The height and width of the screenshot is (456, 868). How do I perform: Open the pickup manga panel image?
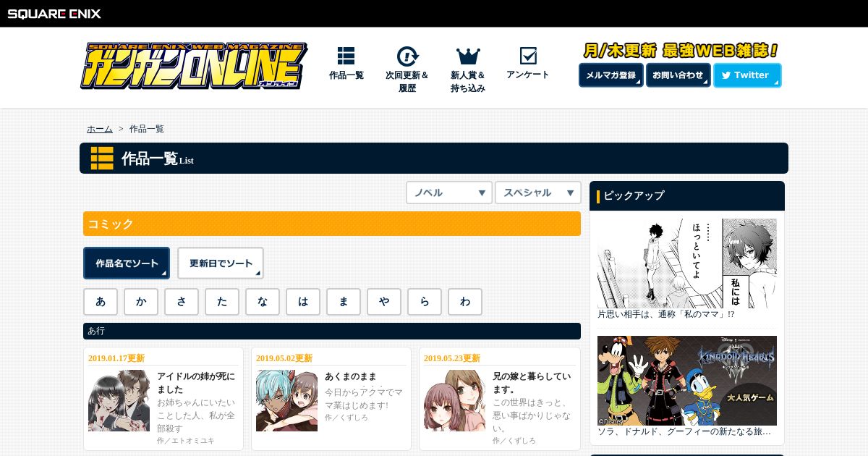coord(687,263)
